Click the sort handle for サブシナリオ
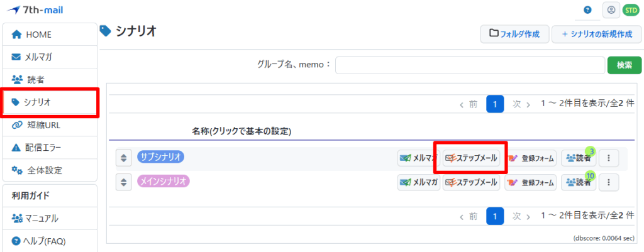644x252 pixels. 124,158
